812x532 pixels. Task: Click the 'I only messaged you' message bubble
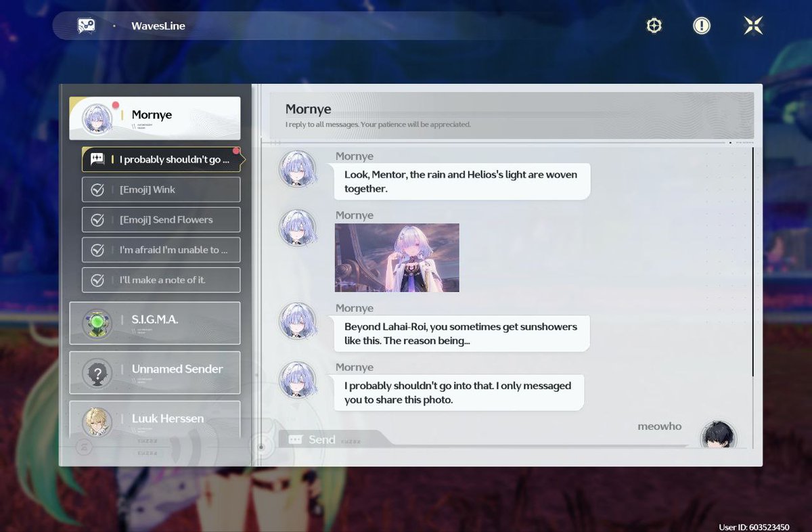[x=459, y=393]
